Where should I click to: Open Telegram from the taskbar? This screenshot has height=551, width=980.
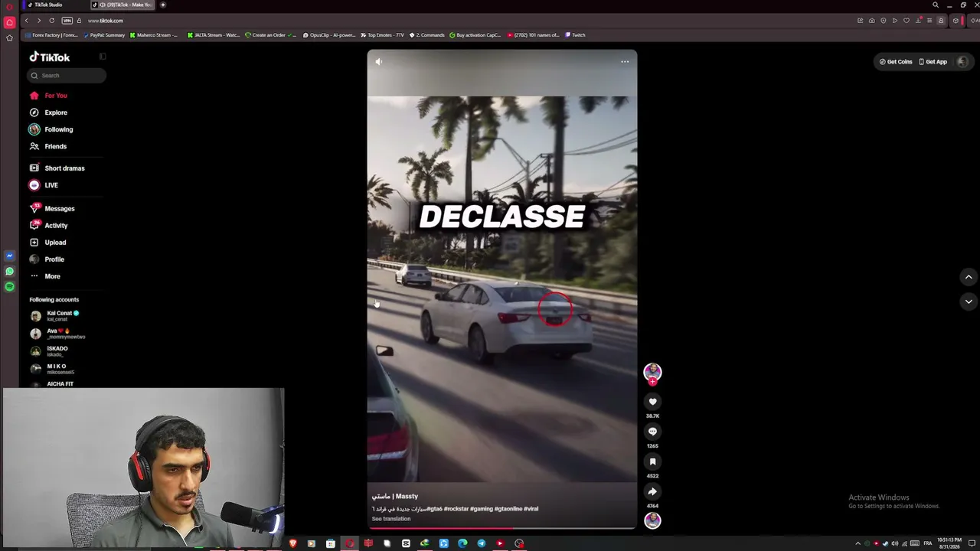tap(481, 543)
